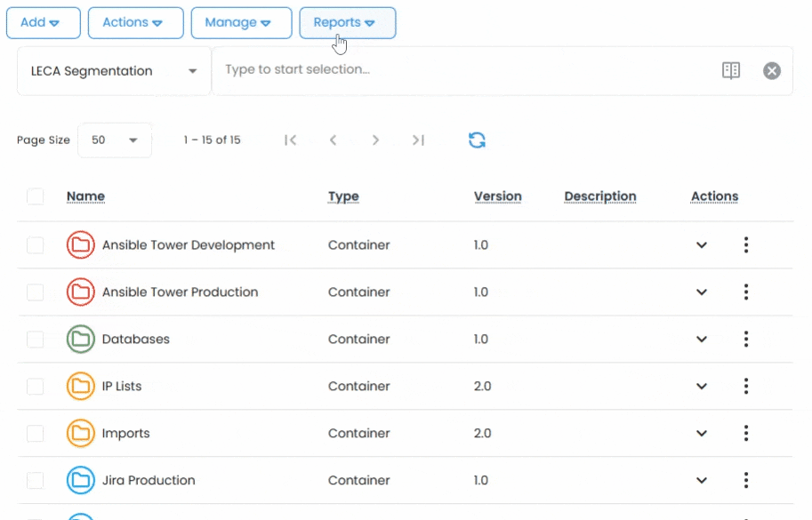Click the blue Jira Production folder icon
Viewport: 812px width, 520px height.
[81, 480]
